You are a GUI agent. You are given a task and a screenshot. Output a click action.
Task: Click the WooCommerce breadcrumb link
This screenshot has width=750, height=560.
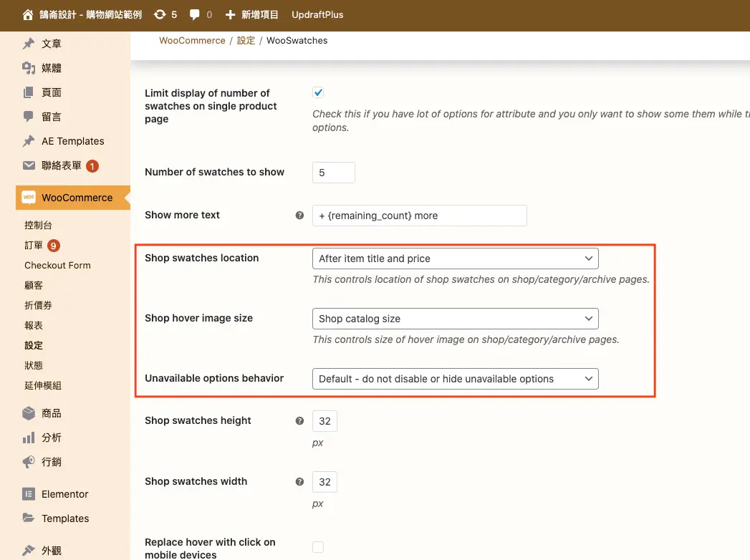tap(192, 41)
